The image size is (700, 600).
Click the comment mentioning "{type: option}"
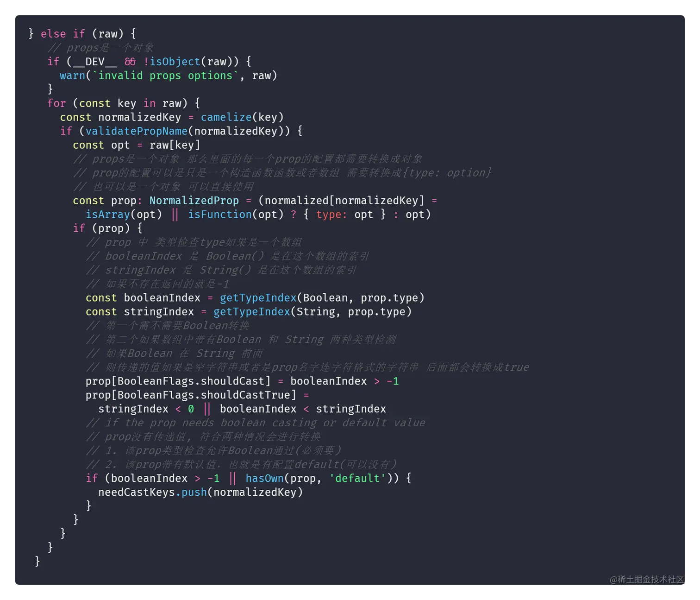click(282, 173)
